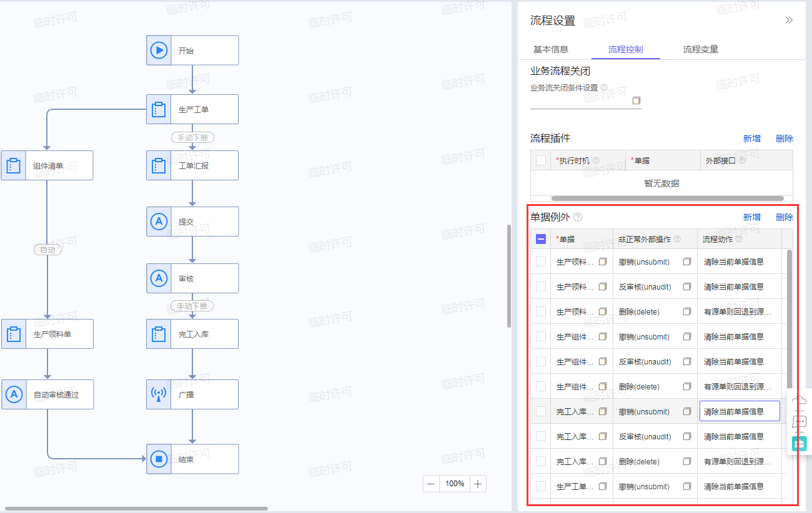
Task: Click the help icon in the 流程动作 header
Action: [739, 239]
